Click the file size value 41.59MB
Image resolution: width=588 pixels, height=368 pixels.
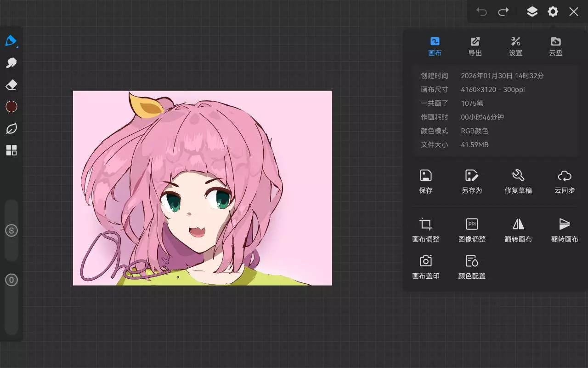coord(475,144)
